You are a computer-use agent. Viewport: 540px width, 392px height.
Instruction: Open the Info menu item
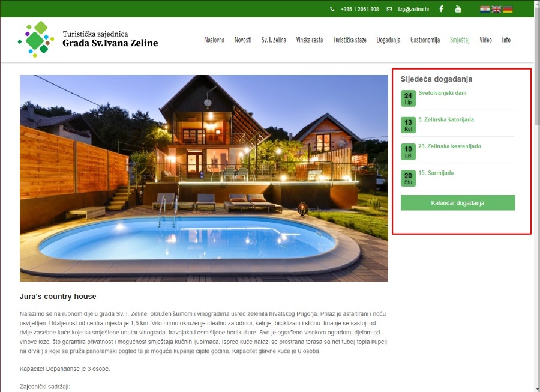(506, 40)
